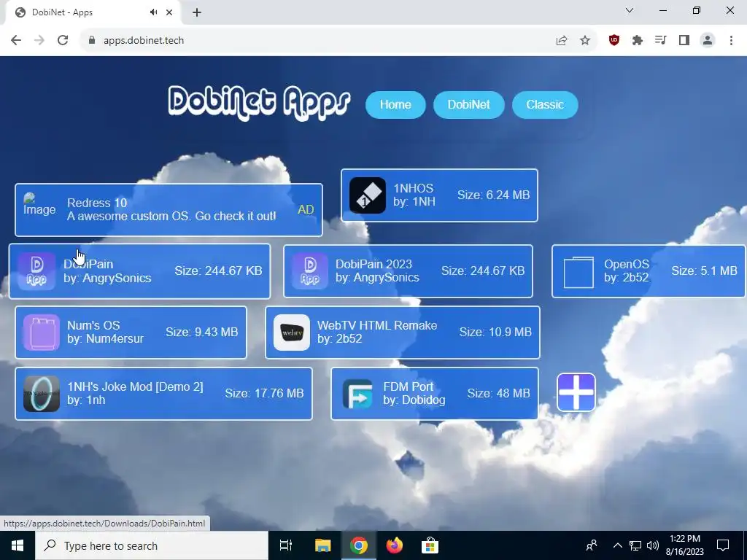The image size is (747, 560).
Task: Open the 1NHOS app icon
Action: click(x=368, y=195)
